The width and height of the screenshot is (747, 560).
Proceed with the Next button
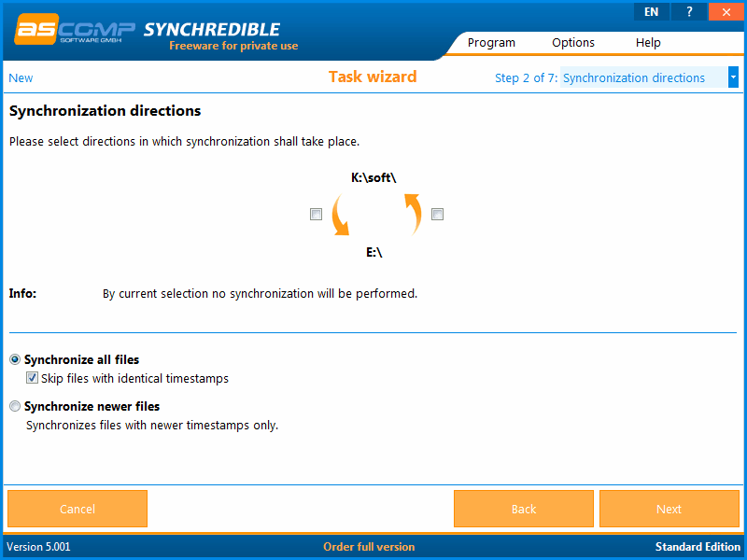[x=669, y=509]
